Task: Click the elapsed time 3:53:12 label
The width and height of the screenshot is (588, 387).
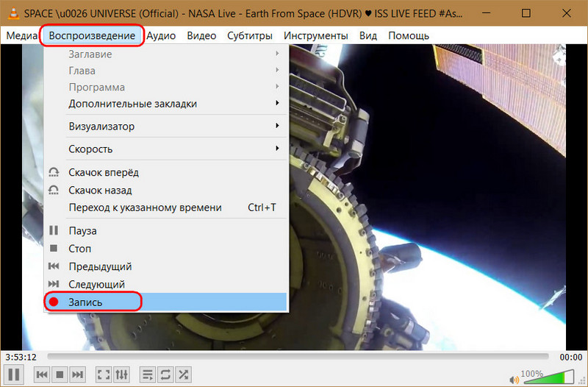Action: click(x=21, y=357)
